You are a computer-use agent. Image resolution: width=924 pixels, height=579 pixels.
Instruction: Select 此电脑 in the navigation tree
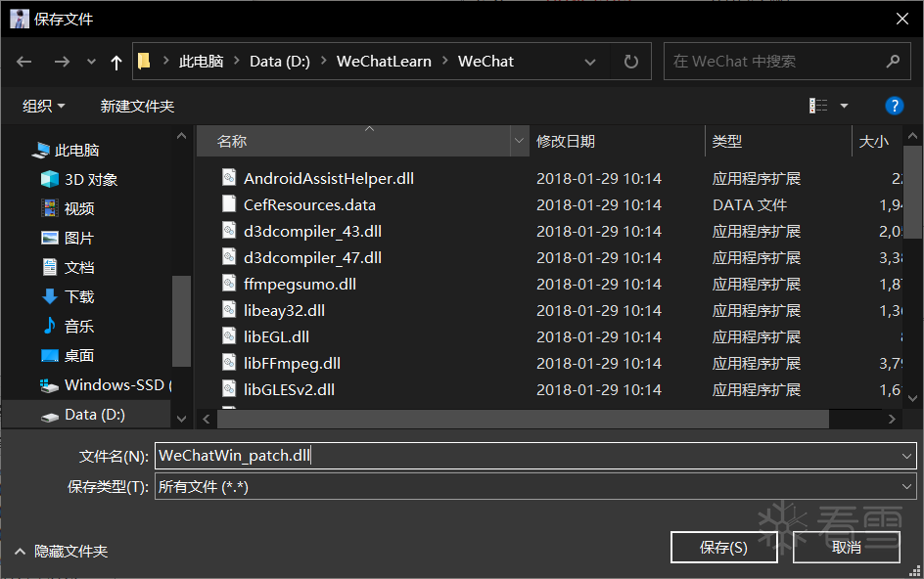tap(76, 151)
